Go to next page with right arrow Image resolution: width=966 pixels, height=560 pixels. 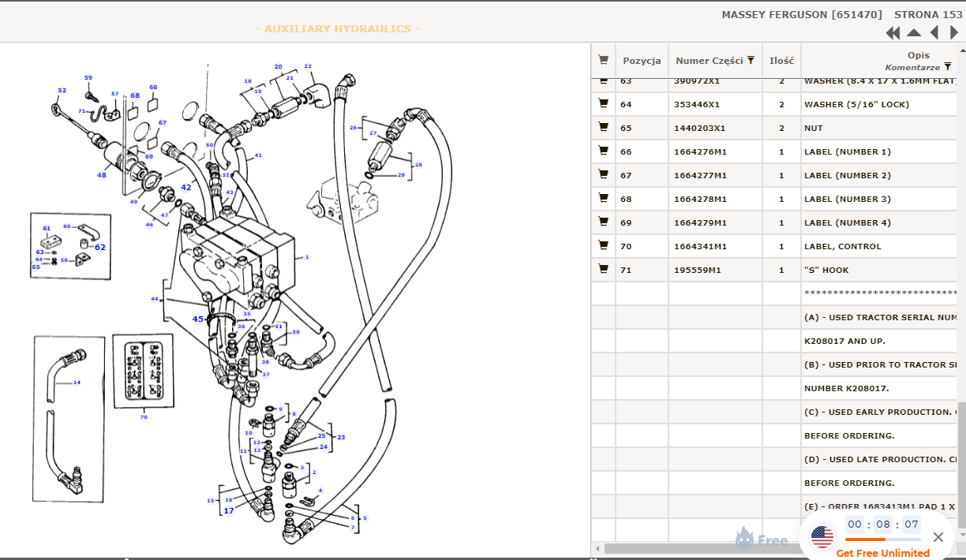(954, 32)
